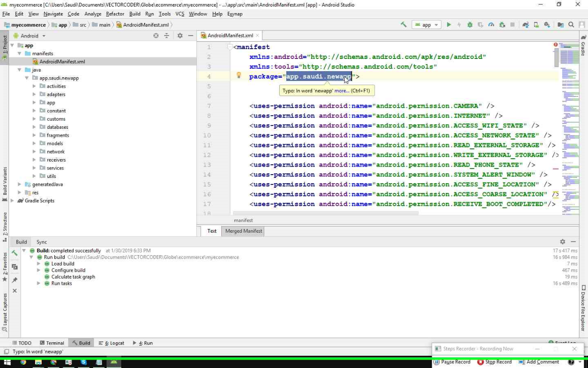Expand the adapters package
The image size is (588, 368).
coord(34,94)
